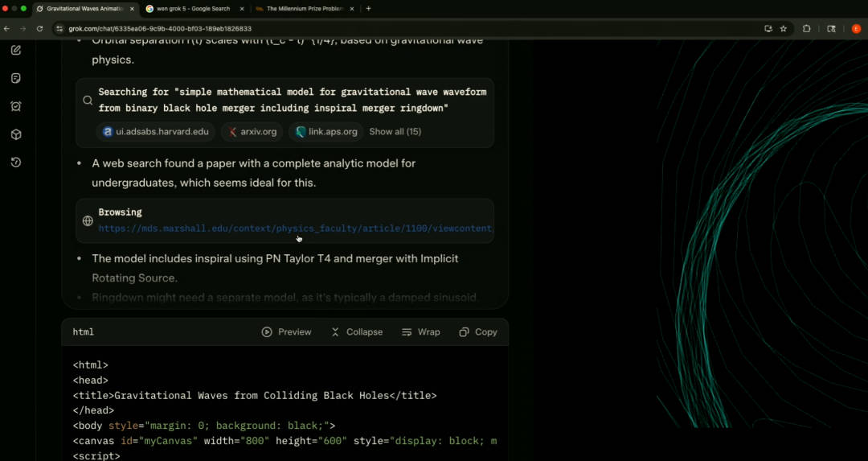
Task: Click the cube icon in Grok sidebar
Action: coord(16,134)
